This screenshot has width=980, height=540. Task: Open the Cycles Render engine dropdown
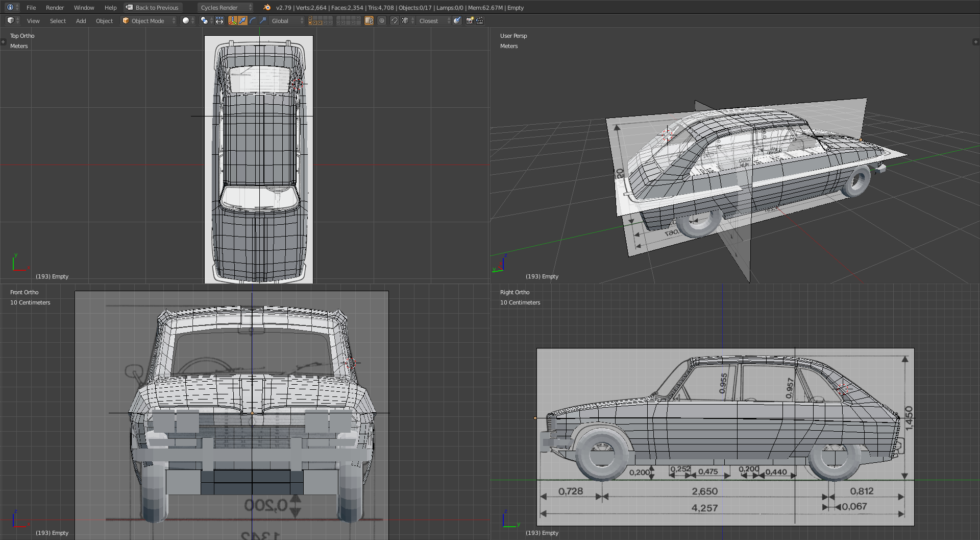(x=225, y=7)
